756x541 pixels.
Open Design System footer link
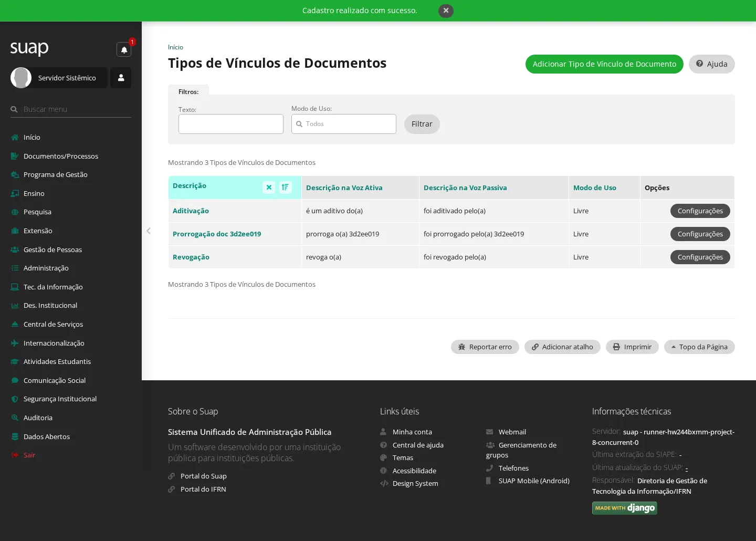415,483
